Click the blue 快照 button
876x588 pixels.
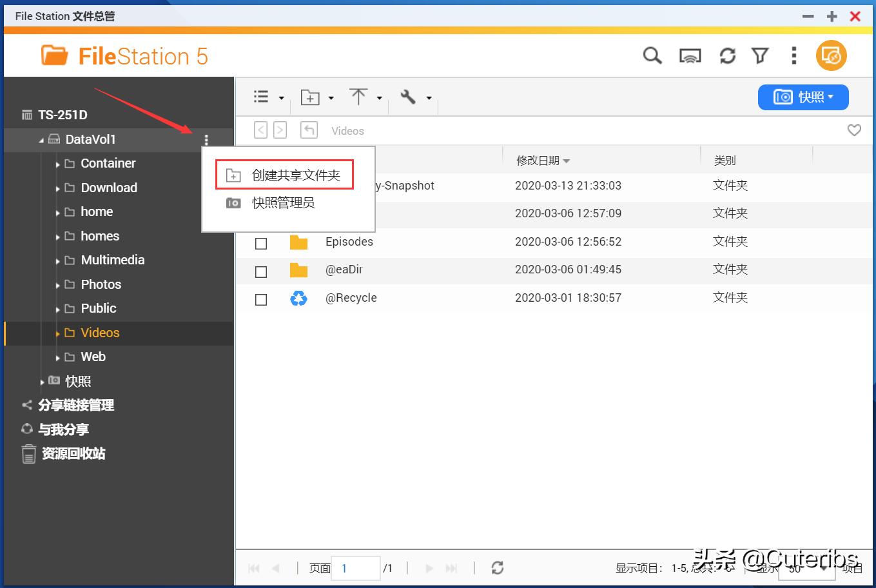(x=803, y=97)
